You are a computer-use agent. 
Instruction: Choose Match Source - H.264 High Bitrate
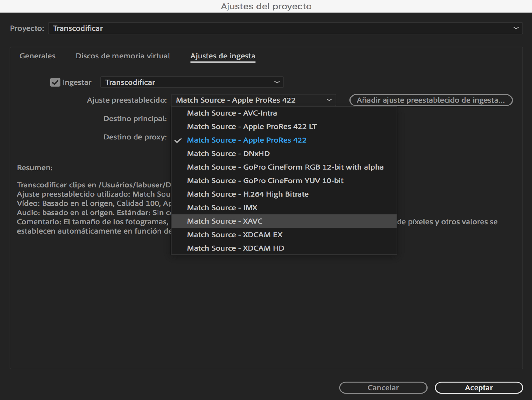point(248,194)
